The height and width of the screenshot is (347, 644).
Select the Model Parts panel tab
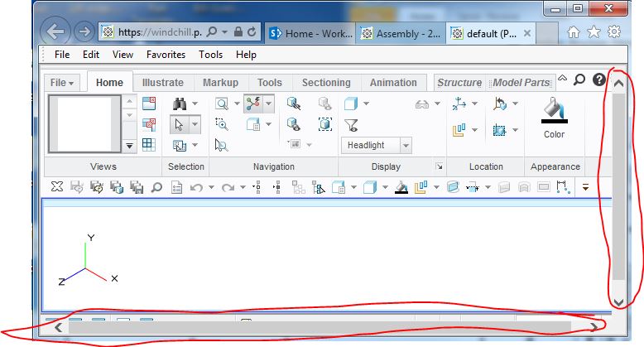(521, 83)
